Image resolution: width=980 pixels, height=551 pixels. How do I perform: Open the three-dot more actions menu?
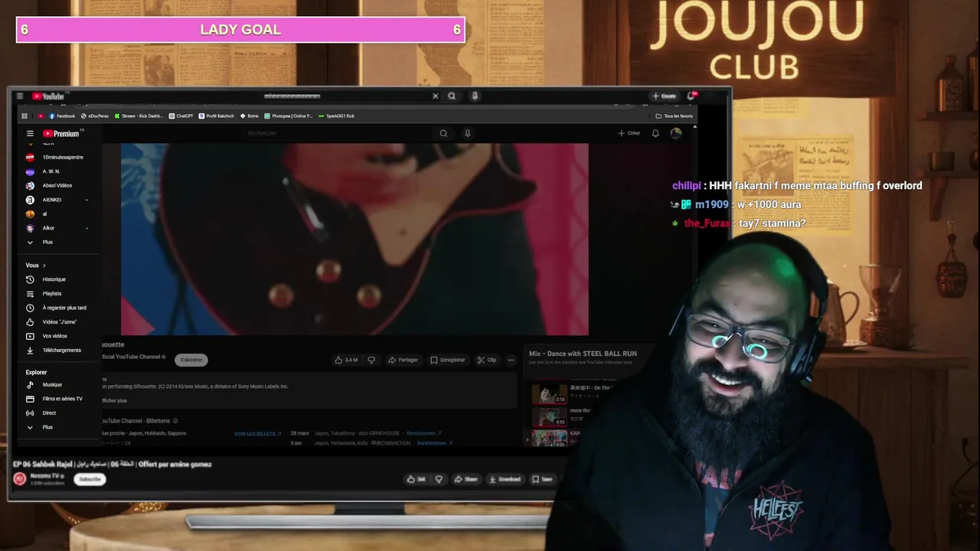[511, 360]
